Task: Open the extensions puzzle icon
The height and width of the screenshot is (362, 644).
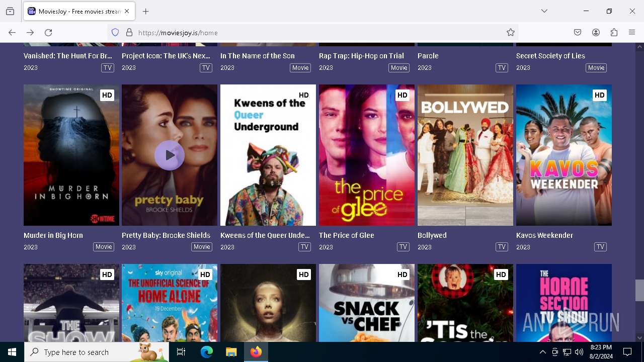Action: (614, 33)
